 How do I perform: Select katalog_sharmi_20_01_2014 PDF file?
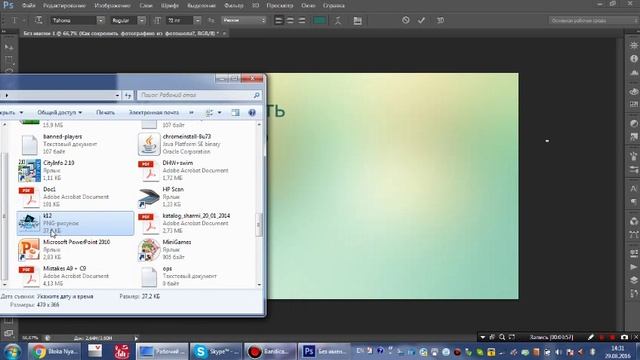(194, 223)
